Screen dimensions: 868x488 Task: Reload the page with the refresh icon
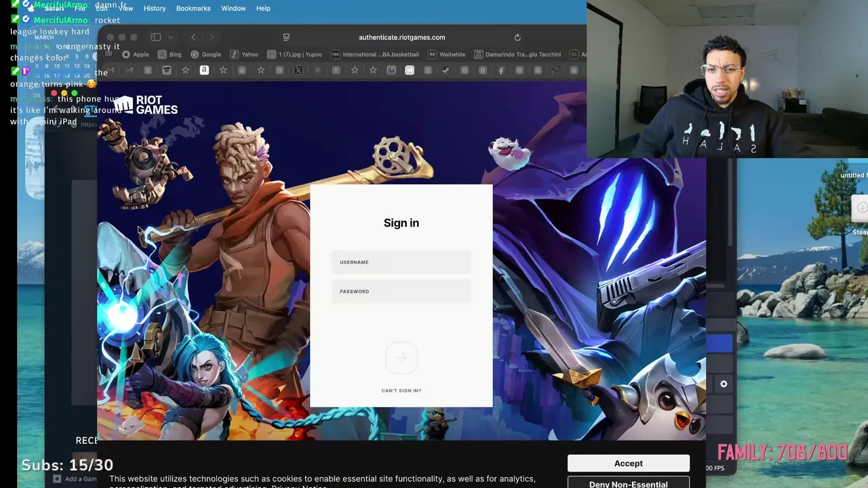pyautogui.click(x=517, y=37)
